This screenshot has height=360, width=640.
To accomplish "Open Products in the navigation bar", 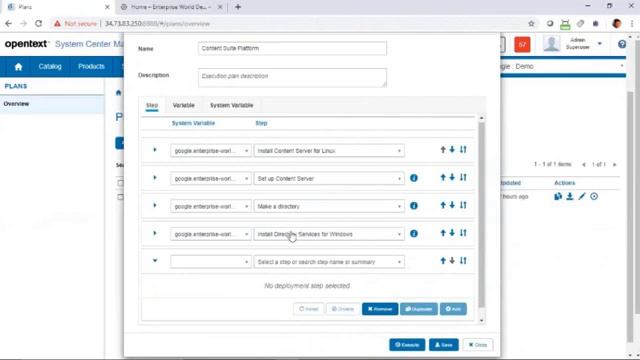I will (91, 66).
